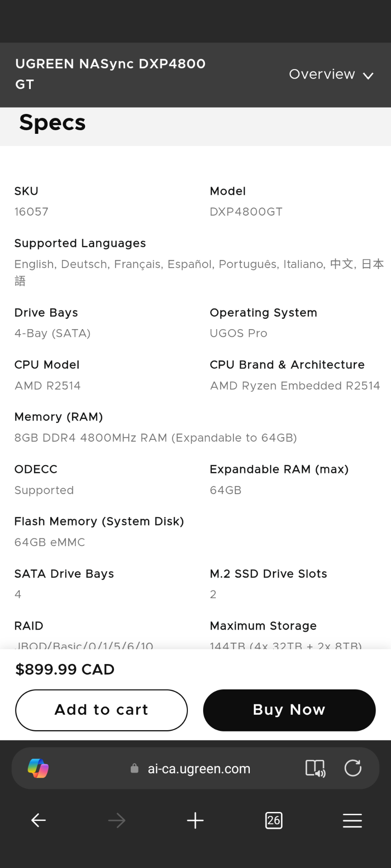The image size is (391, 868).
Task: Open a new tab with plus icon
Action: tap(195, 820)
